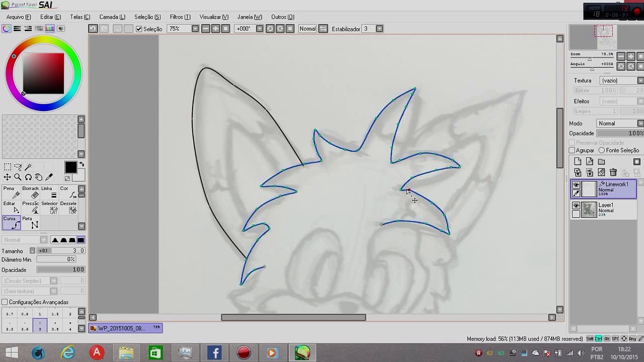Adjust the layer Opacidade 100% slider
The height and width of the screenshot is (362, 644).
[620, 133]
